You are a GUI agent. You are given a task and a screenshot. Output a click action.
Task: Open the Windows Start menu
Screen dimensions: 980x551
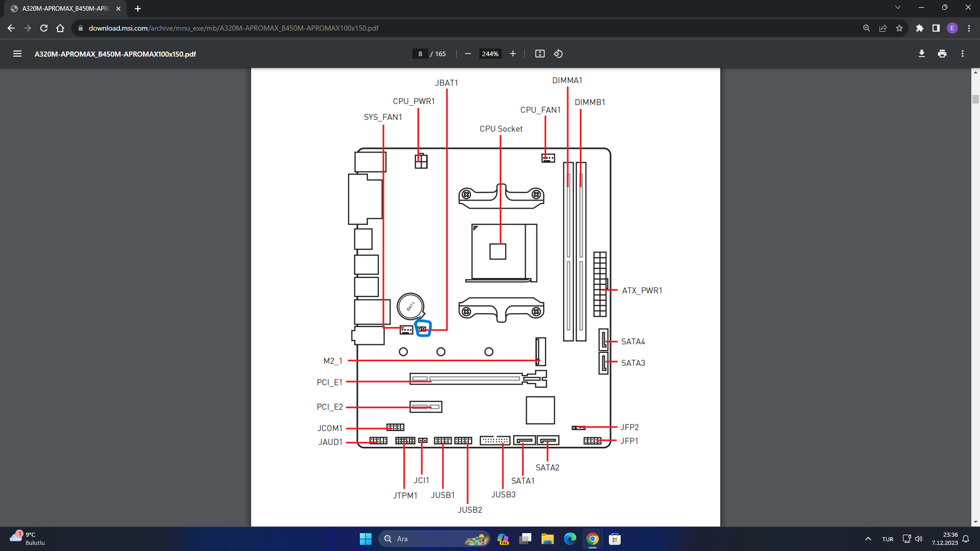365,539
